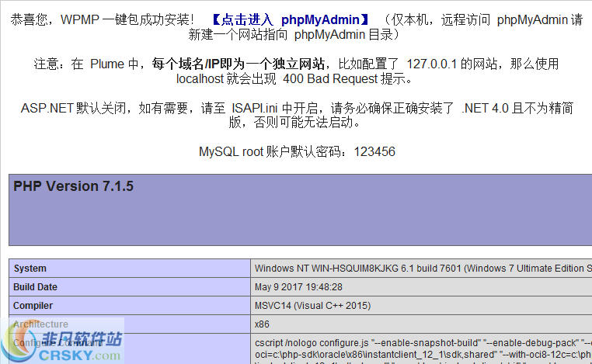Select the bold 每个域名/IP即为一个独立网站 text
Viewport: 592px width, 364px height.
point(239,64)
